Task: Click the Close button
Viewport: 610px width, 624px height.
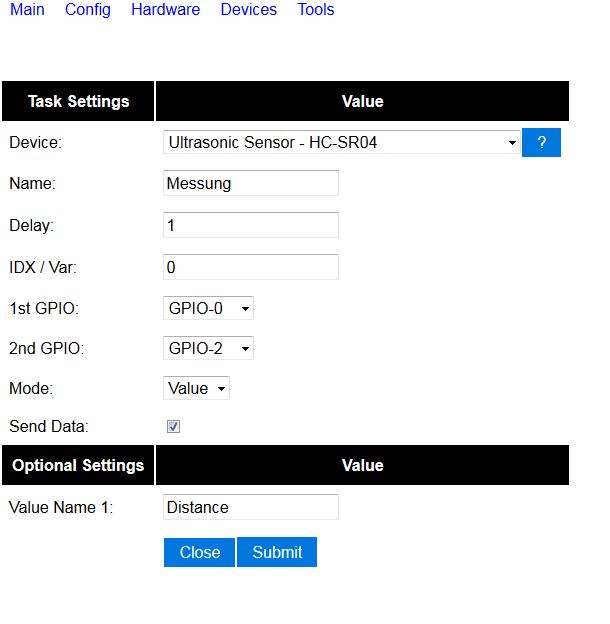Action: click(x=199, y=552)
